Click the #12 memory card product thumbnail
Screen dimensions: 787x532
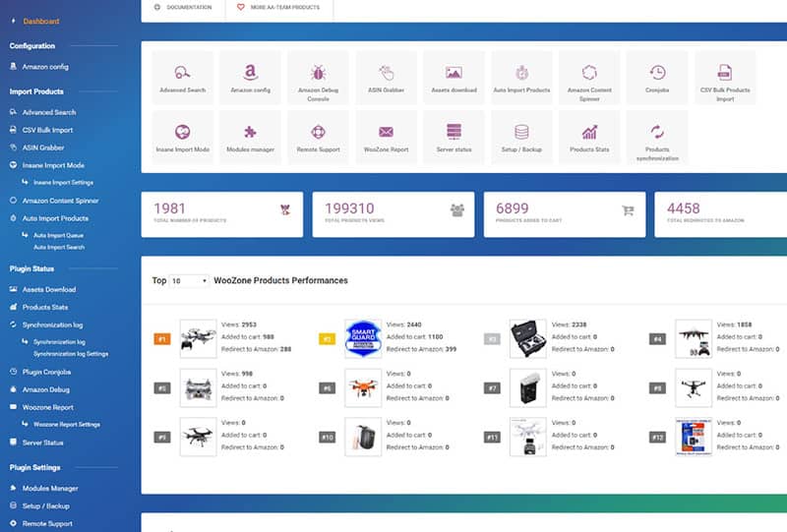pyautogui.click(x=694, y=437)
